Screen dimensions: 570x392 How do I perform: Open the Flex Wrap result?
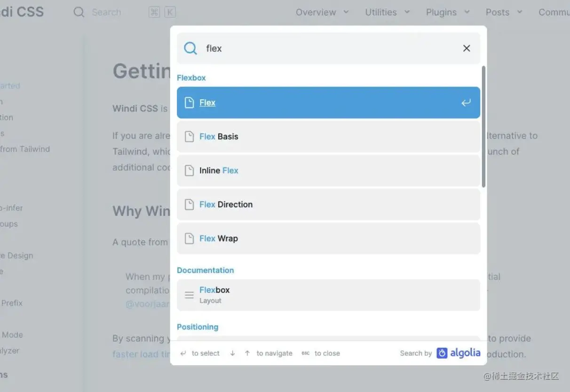328,238
